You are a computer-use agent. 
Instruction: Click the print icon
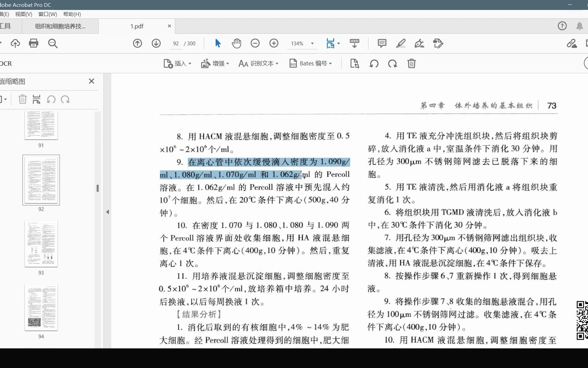point(33,43)
